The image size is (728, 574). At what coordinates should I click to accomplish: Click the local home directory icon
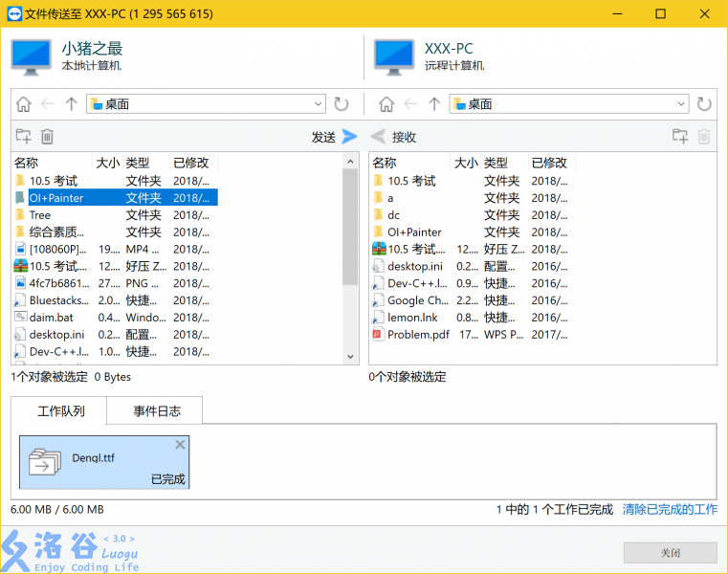coord(23,104)
